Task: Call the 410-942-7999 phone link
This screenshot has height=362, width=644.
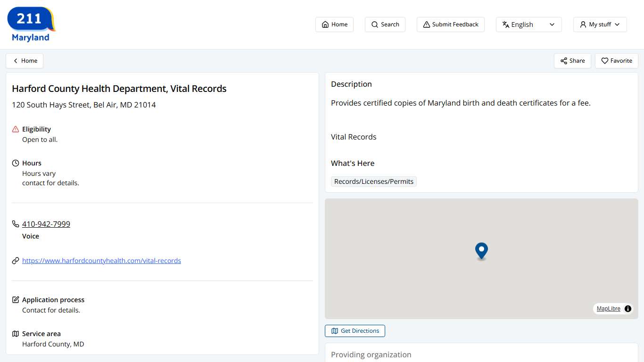Action: pos(46,224)
